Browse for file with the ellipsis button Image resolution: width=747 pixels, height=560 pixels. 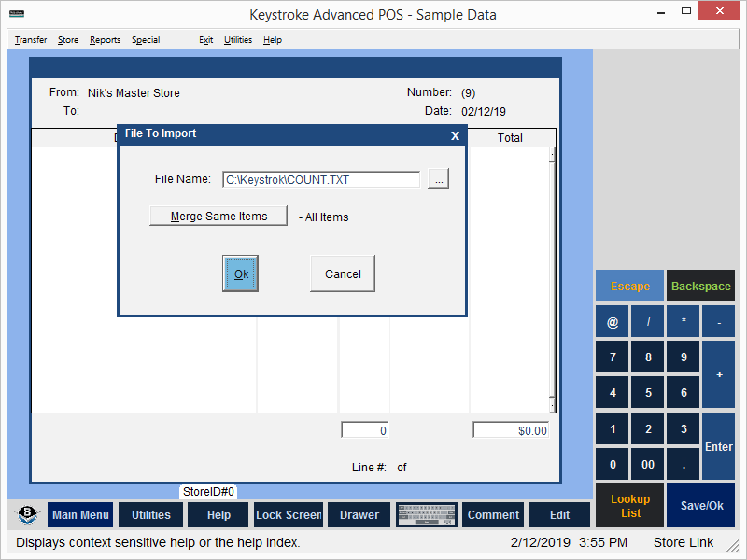tap(438, 179)
